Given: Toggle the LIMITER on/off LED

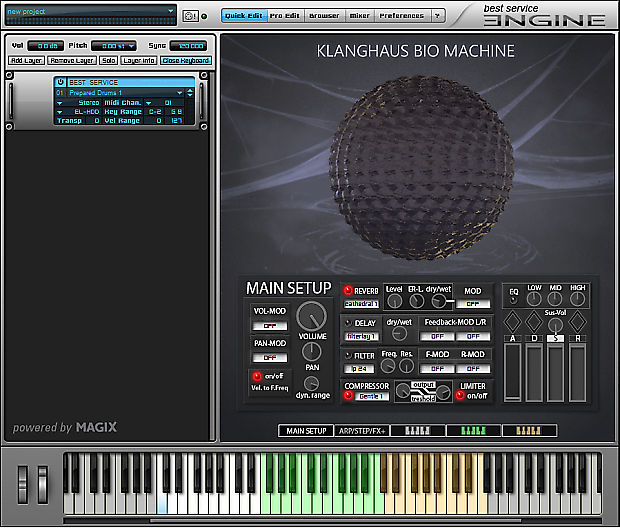Looking at the screenshot, I should (459, 395).
